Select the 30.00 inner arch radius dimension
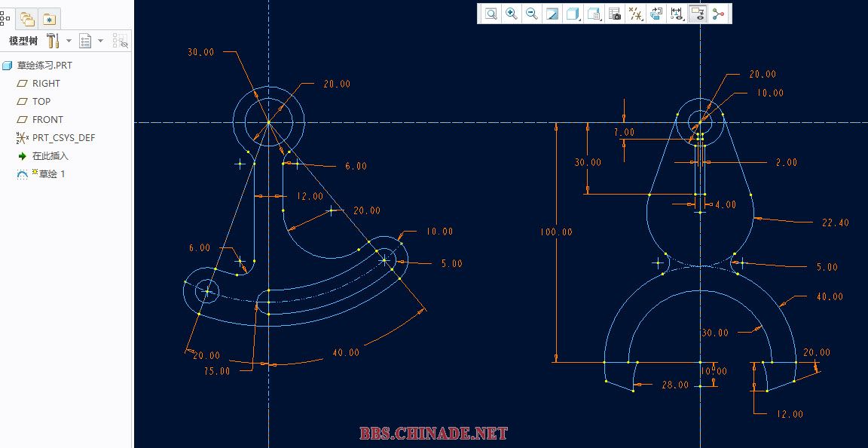 click(715, 333)
